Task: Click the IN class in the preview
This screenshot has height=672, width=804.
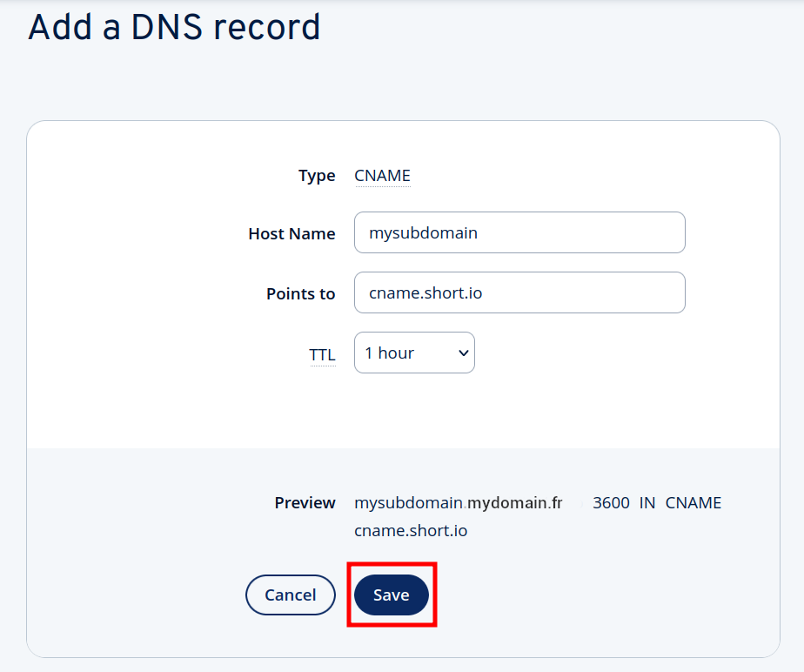Action: click(647, 503)
